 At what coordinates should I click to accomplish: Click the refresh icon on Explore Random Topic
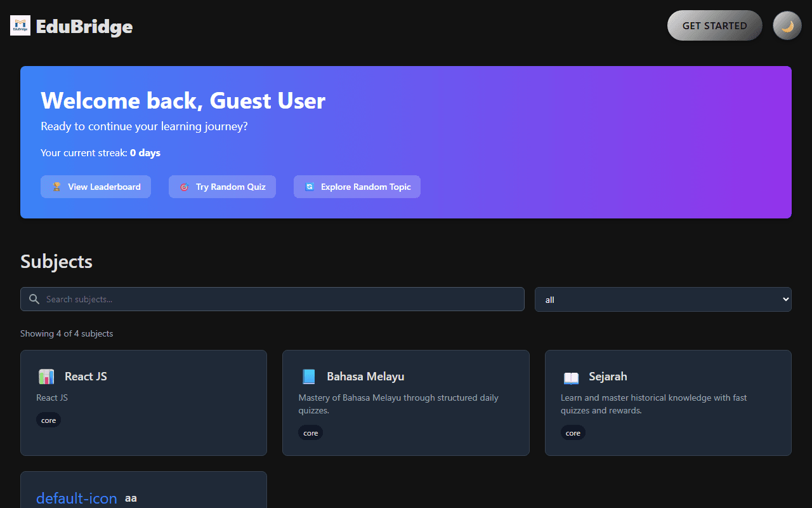coord(310,187)
